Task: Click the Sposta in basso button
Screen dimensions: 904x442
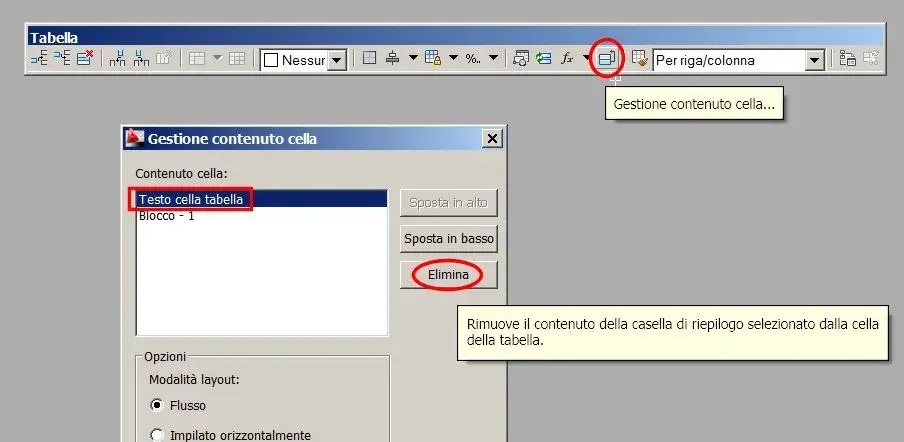Action: (x=449, y=239)
